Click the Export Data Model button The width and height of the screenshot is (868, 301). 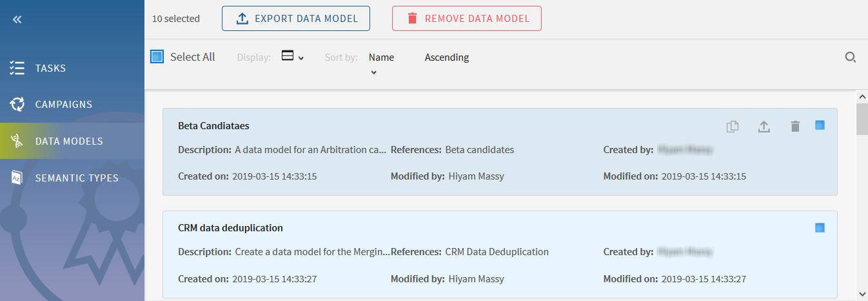(x=295, y=19)
